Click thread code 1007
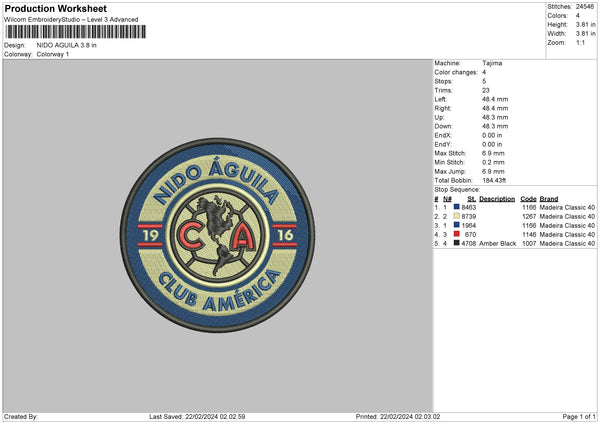 [x=529, y=243]
